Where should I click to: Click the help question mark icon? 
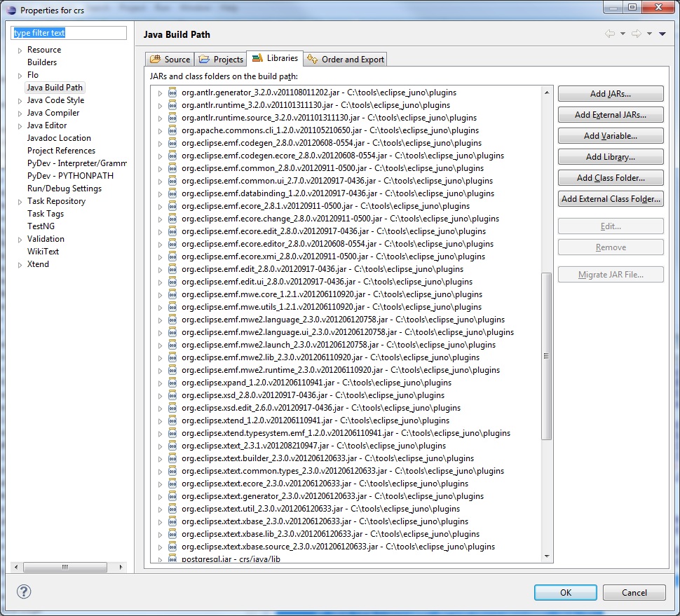24,591
